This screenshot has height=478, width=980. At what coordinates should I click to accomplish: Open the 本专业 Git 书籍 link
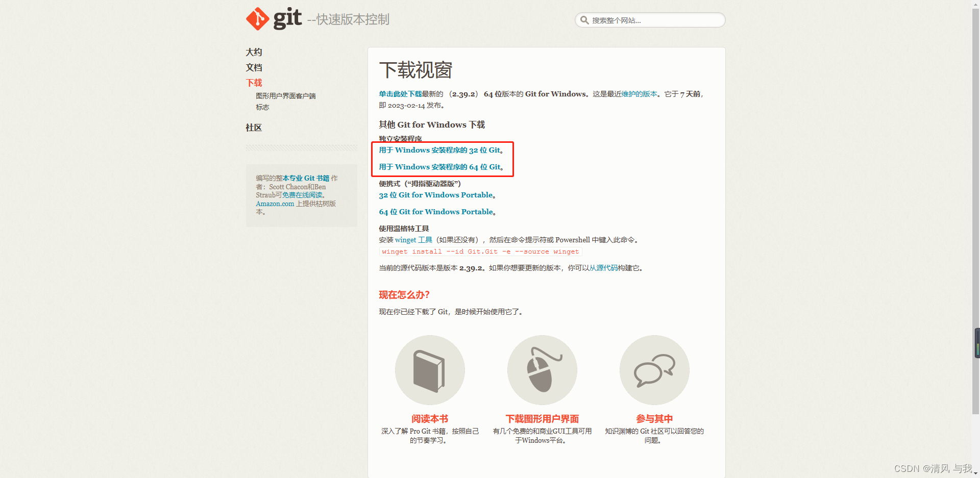[306, 178]
